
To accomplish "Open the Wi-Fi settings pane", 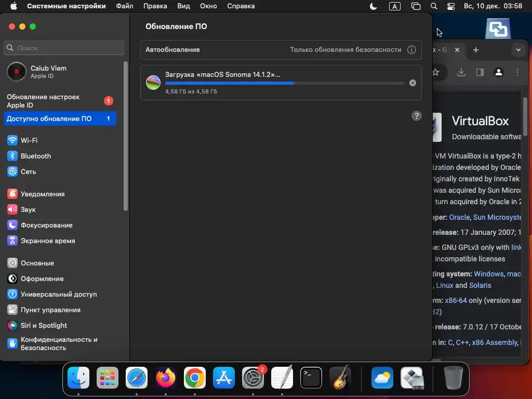I will [22, 140].
